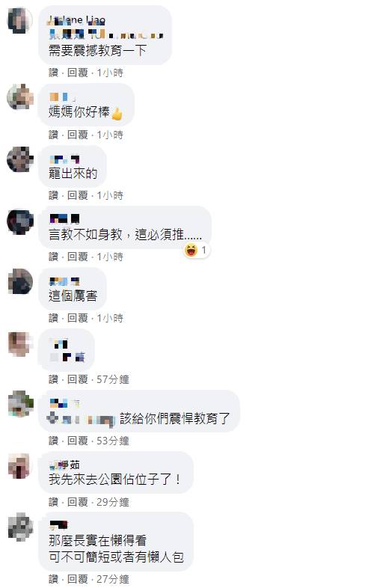377x588 pixels.
Task: Like the 我先來去公園佔位子了 comment
Action: coord(53,502)
